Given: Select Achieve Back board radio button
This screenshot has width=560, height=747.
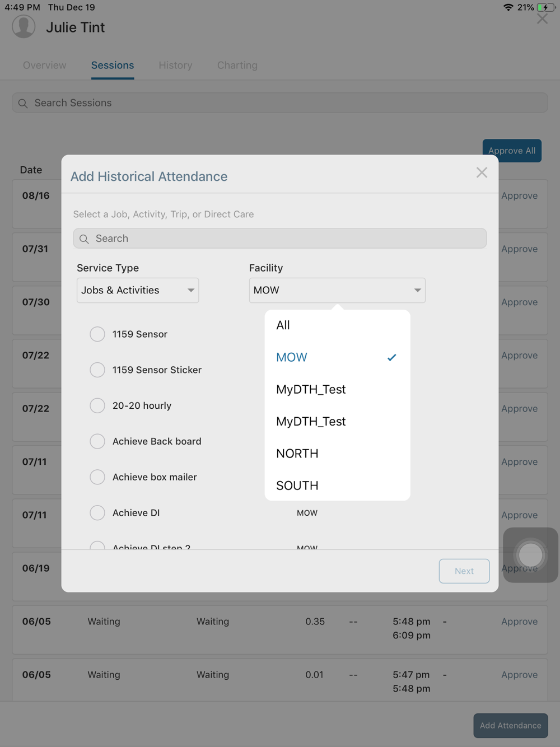Looking at the screenshot, I should coord(97,441).
